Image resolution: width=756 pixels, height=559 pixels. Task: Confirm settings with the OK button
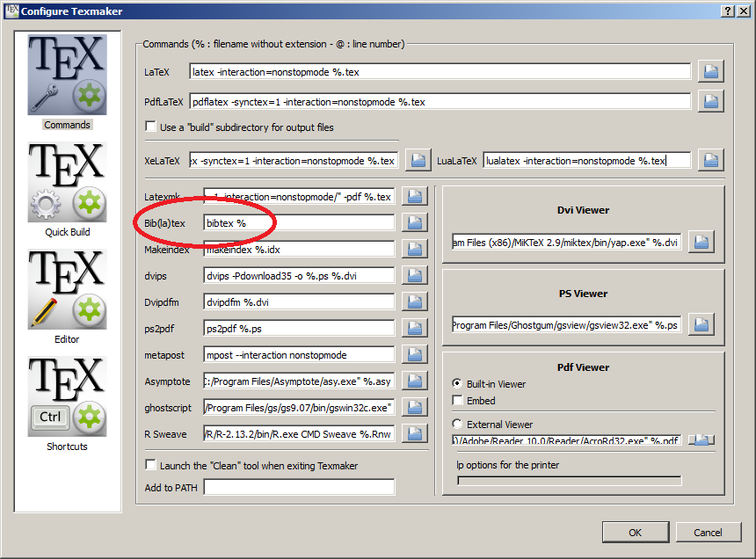(635, 532)
